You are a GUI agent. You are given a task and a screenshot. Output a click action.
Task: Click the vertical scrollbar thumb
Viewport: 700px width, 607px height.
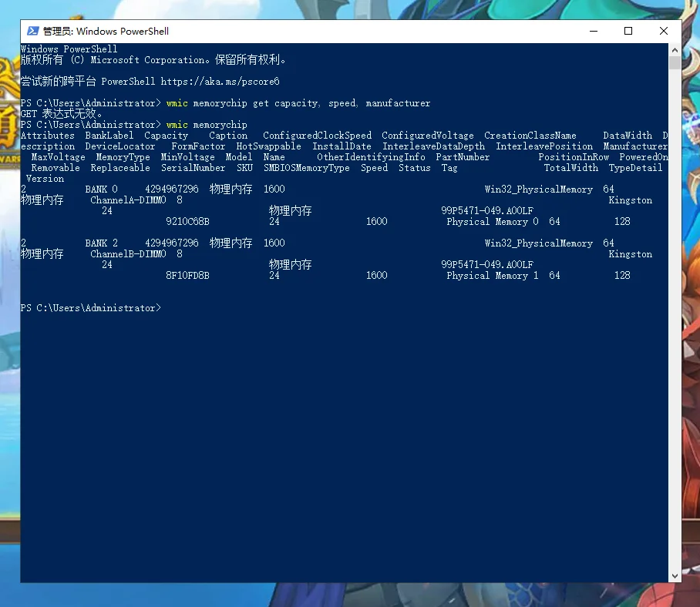pos(675,63)
